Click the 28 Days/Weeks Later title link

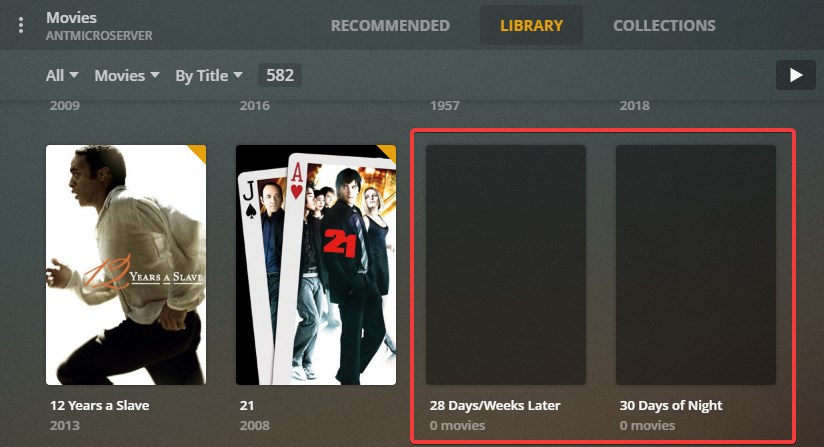tap(495, 406)
